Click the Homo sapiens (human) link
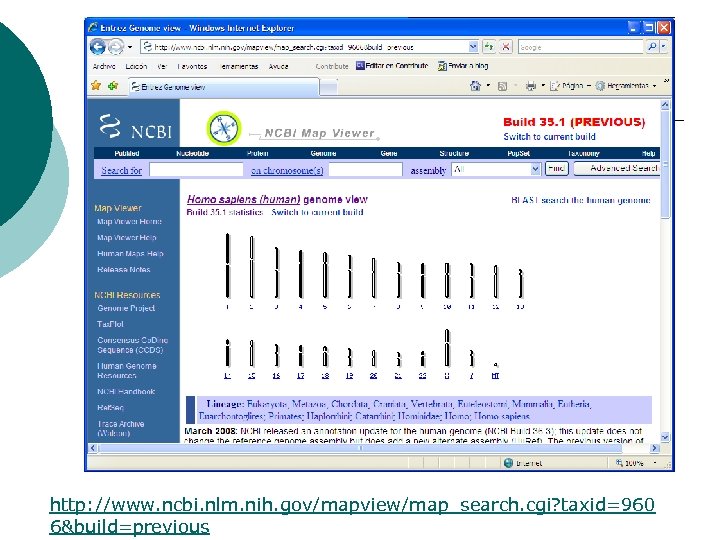The image size is (720, 540). coord(243,199)
